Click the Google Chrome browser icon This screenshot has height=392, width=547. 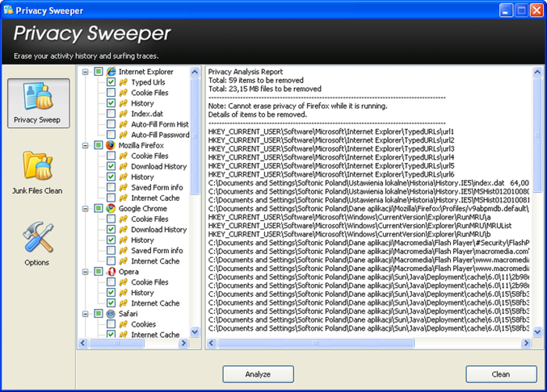pos(111,208)
